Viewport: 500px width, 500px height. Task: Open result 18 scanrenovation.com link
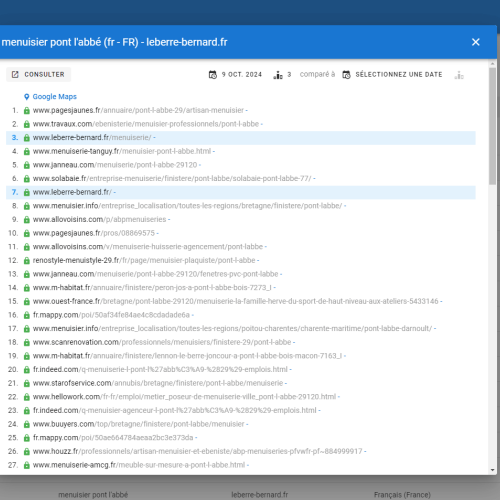click(162, 343)
